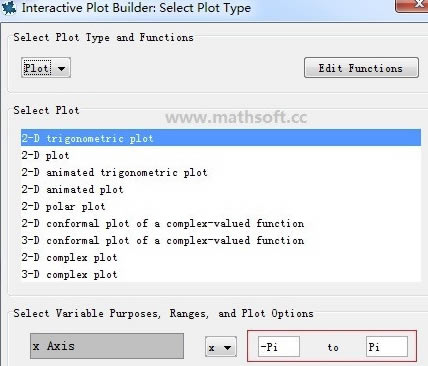Open the x variable dropdown
Viewport: 428px width, 366px height.
[x=221, y=347]
